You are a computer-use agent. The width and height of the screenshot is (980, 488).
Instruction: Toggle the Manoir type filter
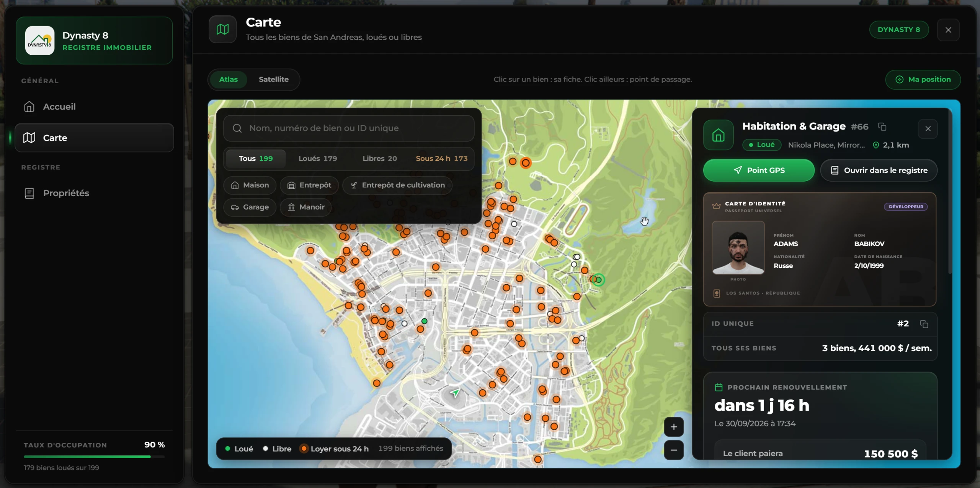[x=305, y=207]
